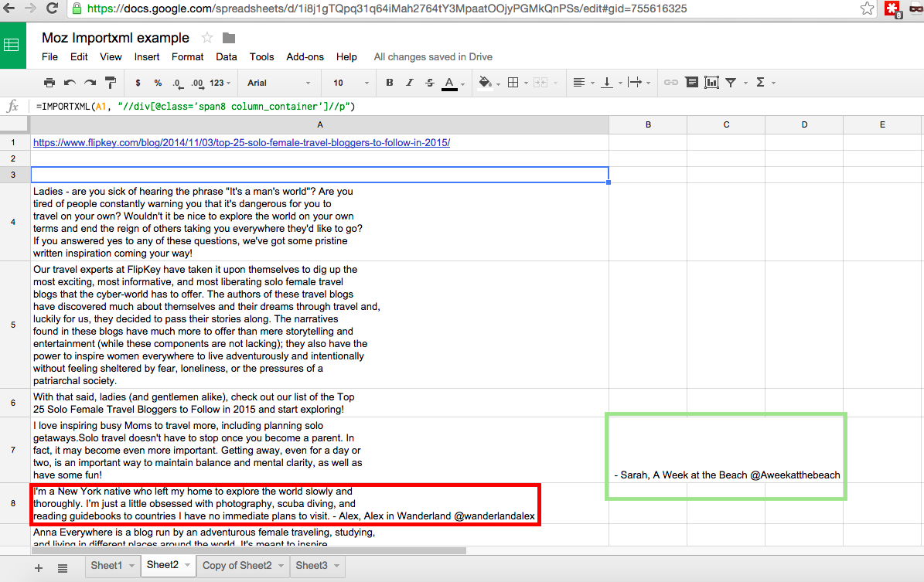Viewport: 924px width, 582px height.
Task: Click the insert comment icon
Action: (x=691, y=83)
